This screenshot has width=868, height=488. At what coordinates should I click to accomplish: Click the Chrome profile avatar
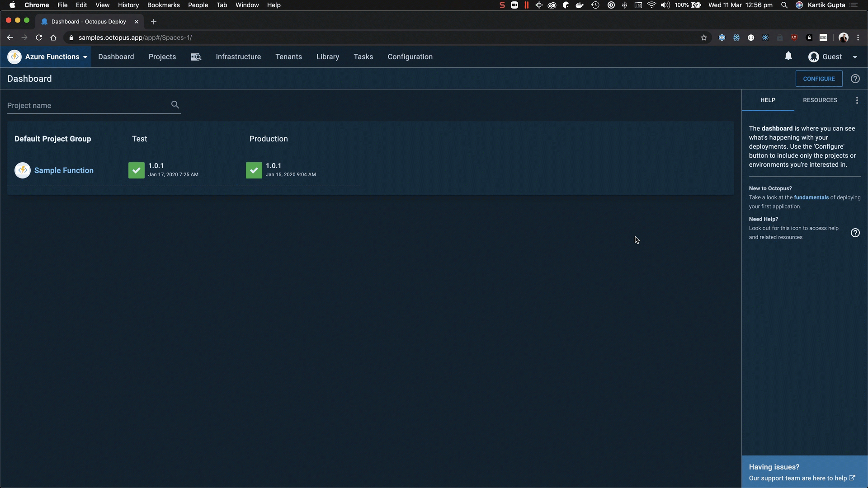844,38
